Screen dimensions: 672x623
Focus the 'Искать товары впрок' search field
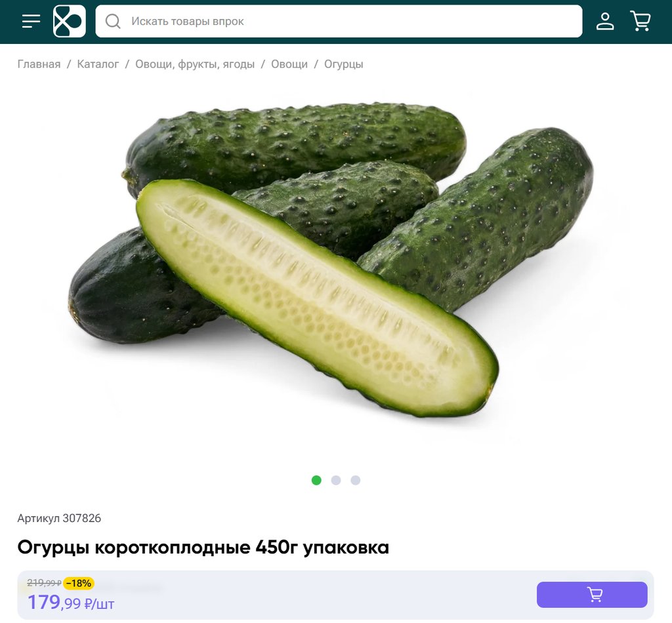click(x=339, y=21)
